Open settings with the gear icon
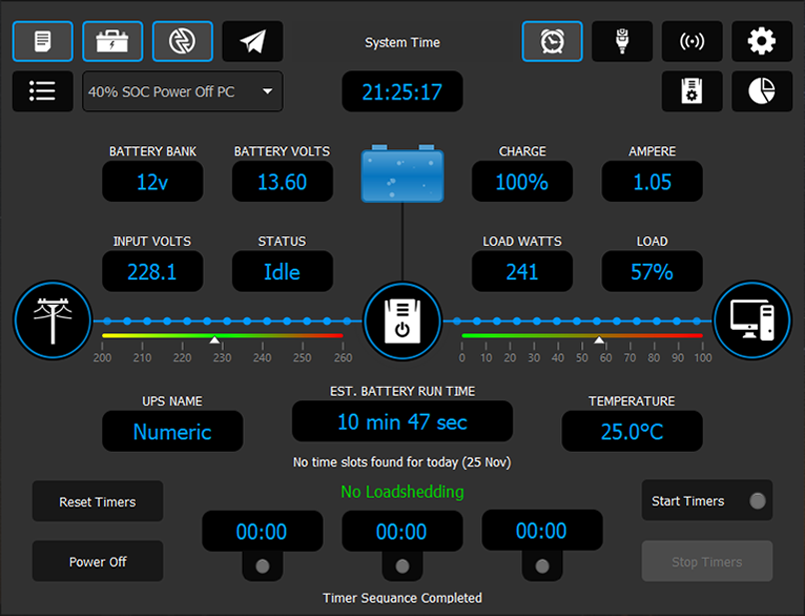 point(762,41)
